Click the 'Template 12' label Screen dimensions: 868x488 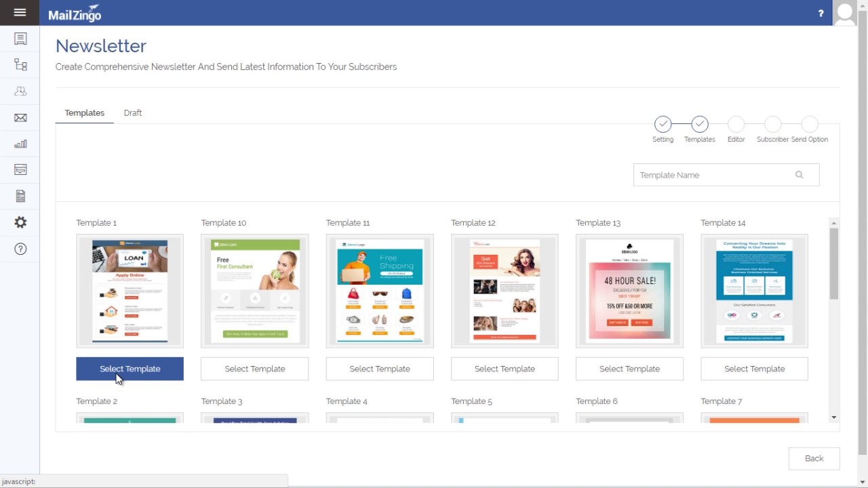473,223
